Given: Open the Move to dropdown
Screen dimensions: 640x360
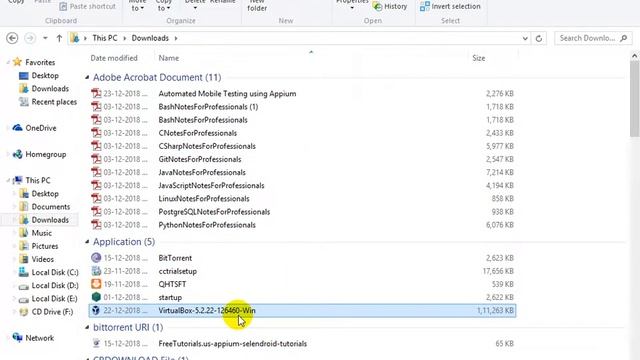Looking at the screenshot, I should [x=137, y=6].
